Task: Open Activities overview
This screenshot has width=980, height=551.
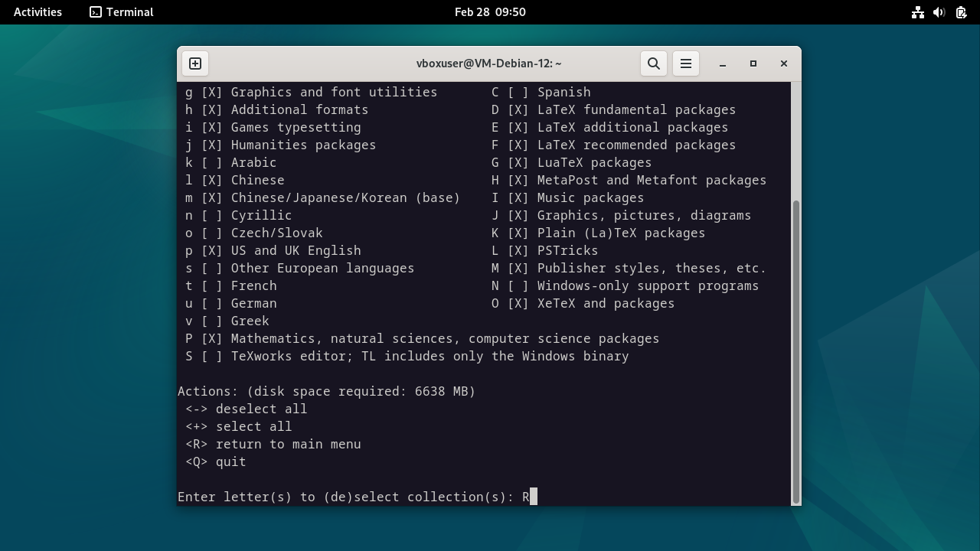Action: [x=38, y=11]
